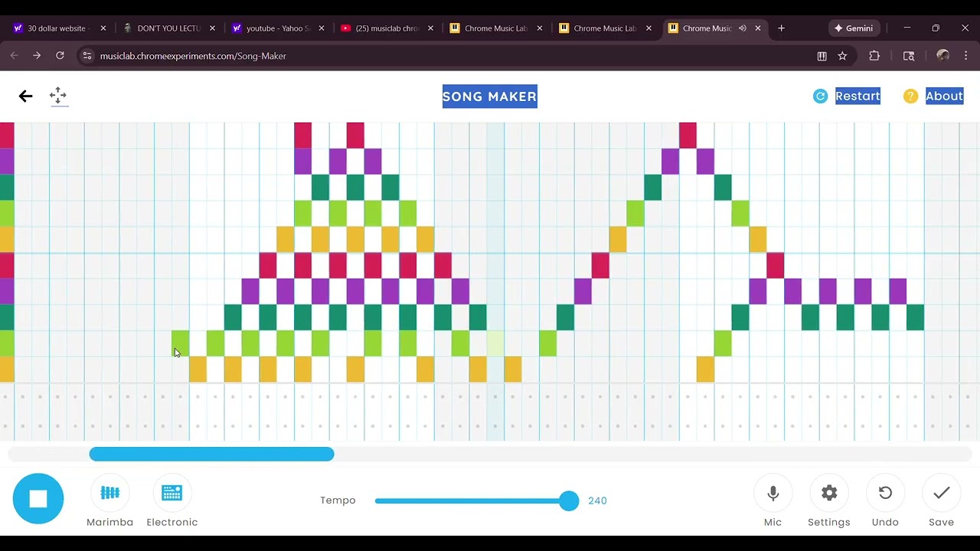Adjust the Tempo slider handle
980x551 pixels.
[x=569, y=500]
